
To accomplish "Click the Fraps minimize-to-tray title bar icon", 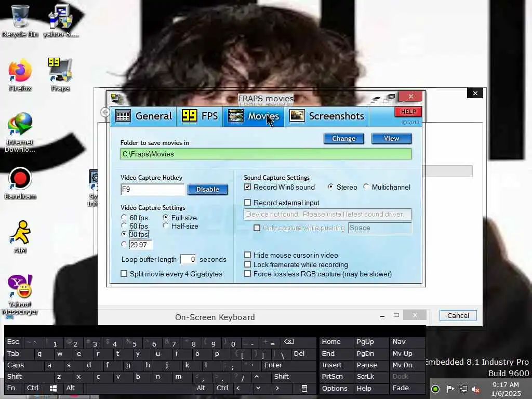I will coord(391,98).
